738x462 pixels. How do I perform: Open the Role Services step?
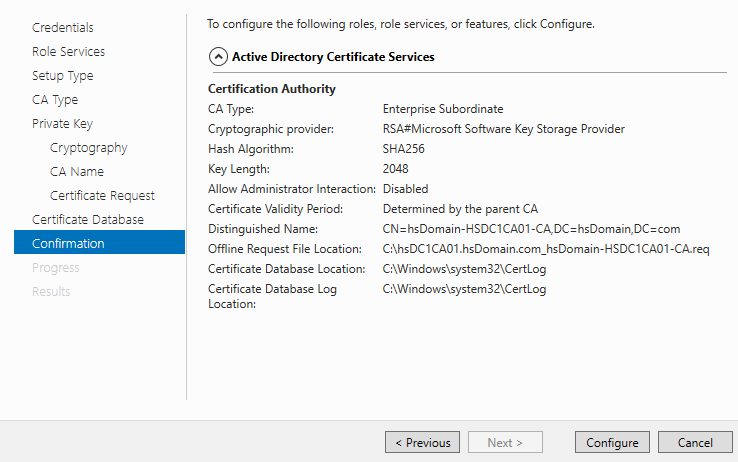[x=68, y=51]
